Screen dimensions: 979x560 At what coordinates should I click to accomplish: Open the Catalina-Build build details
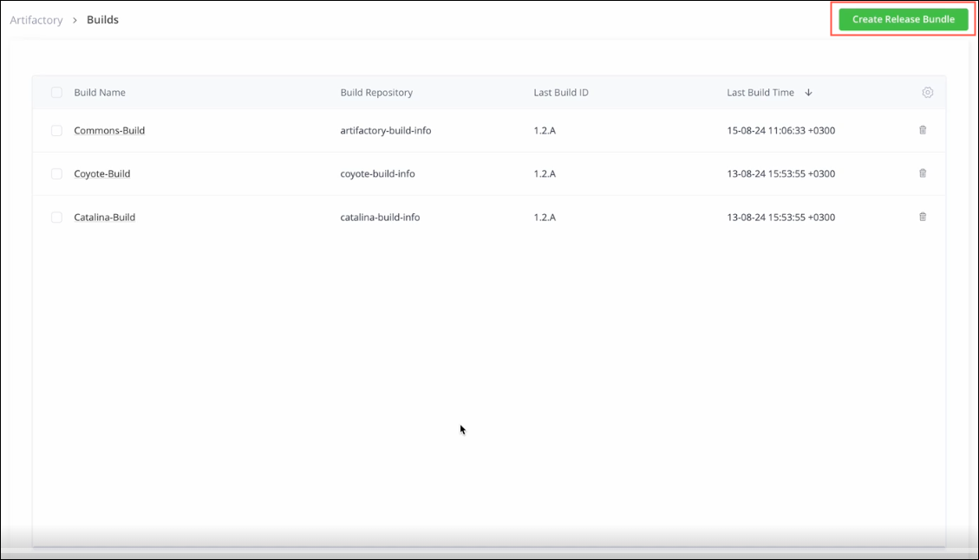click(104, 217)
